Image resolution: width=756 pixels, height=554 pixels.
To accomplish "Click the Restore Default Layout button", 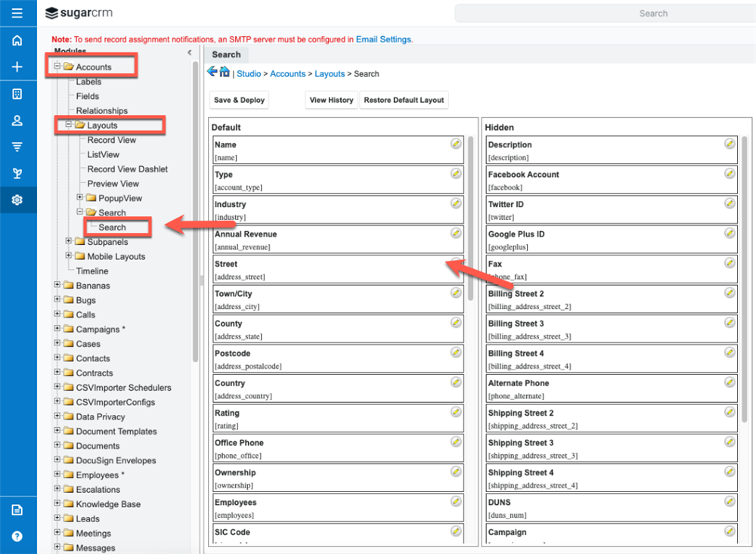I will point(404,100).
